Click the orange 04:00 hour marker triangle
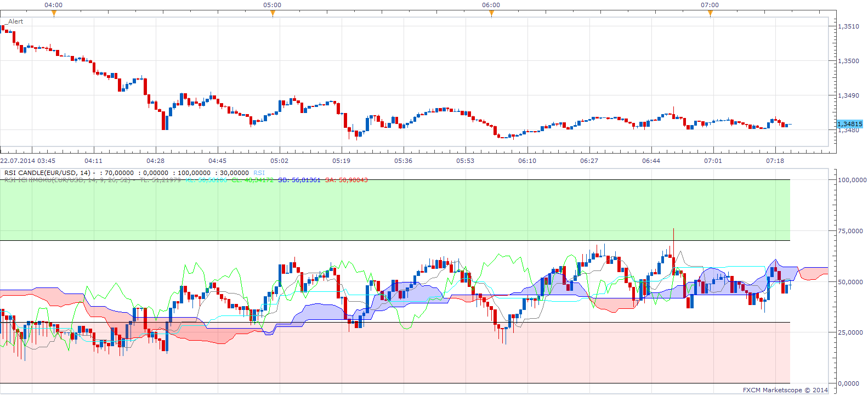 [x=54, y=14]
